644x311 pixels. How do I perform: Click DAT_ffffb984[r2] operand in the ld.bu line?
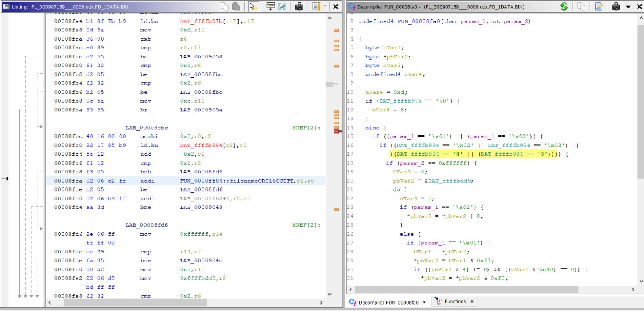(x=208, y=145)
